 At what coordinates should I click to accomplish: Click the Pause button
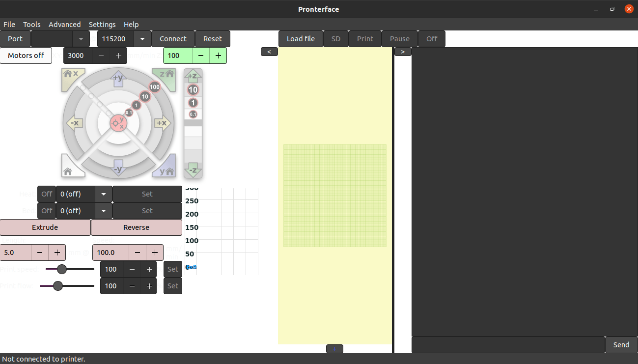(400, 39)
